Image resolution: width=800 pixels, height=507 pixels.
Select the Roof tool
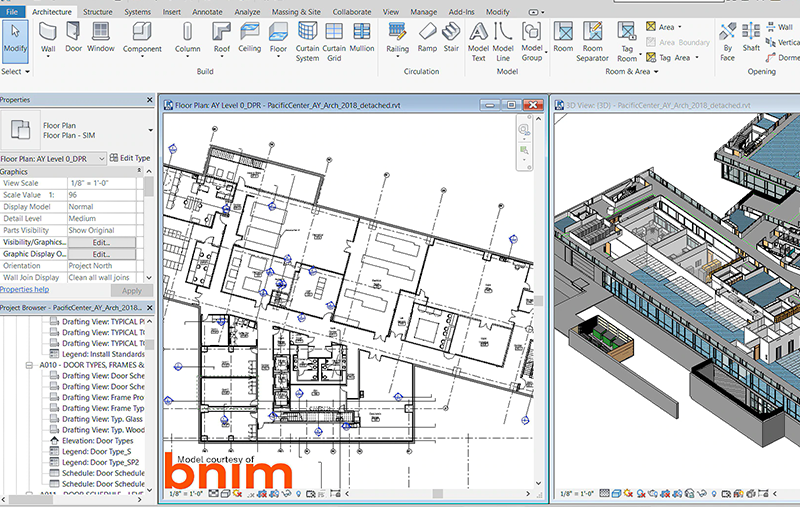pos(221,39)
